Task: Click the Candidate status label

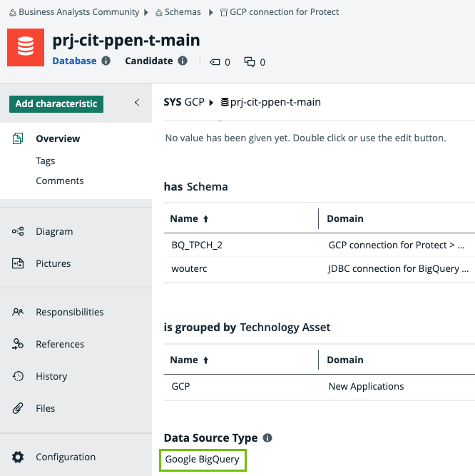Action: (149, 61)
